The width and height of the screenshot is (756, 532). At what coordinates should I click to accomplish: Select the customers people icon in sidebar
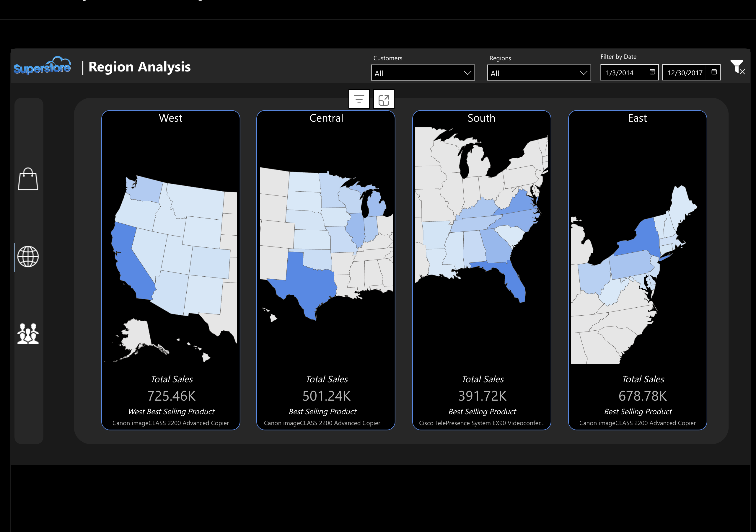[28, 334]
